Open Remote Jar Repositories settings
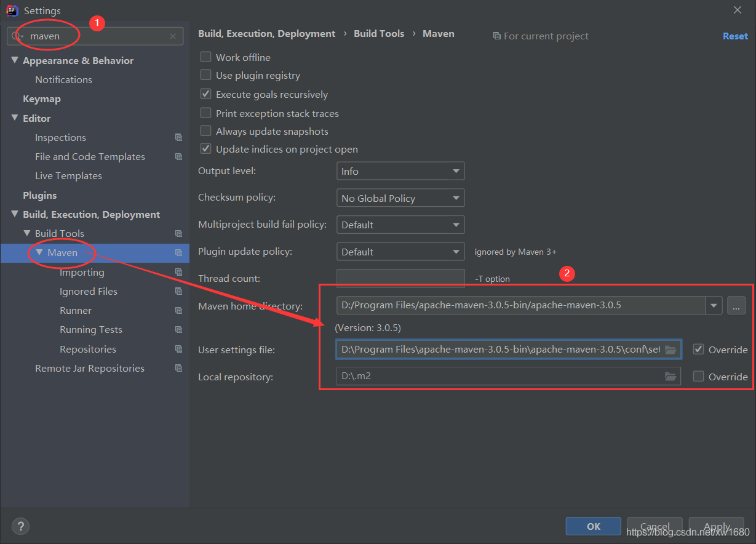The height and width of the screenshot is (544, 756). pyautogui.click(x=90, y=368)
